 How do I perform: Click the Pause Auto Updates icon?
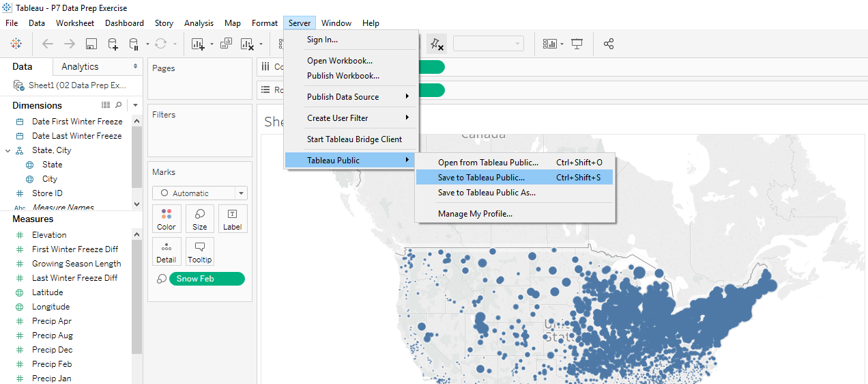click(x=134, y=44)
